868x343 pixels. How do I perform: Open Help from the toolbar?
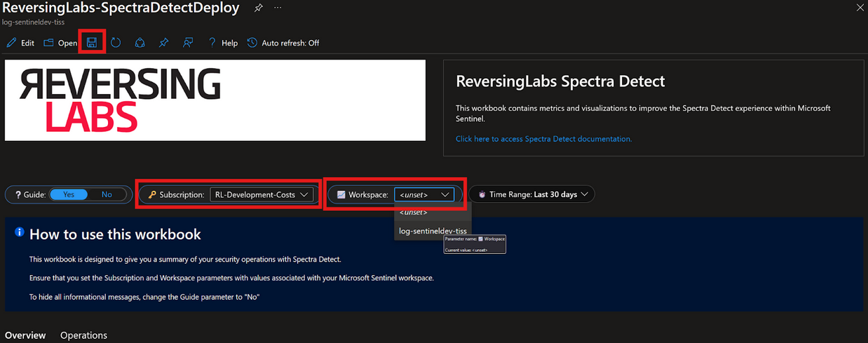[x=223, y=43]
